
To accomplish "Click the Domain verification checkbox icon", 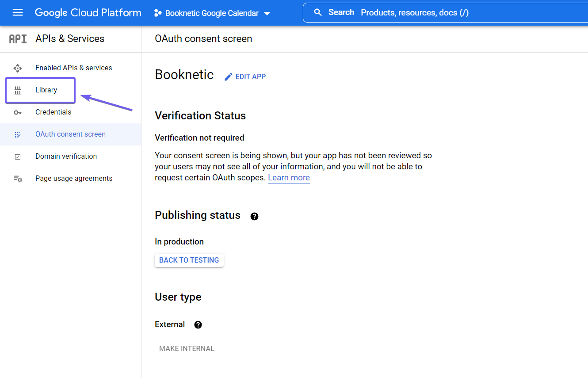I will click(x=18, y=157).
